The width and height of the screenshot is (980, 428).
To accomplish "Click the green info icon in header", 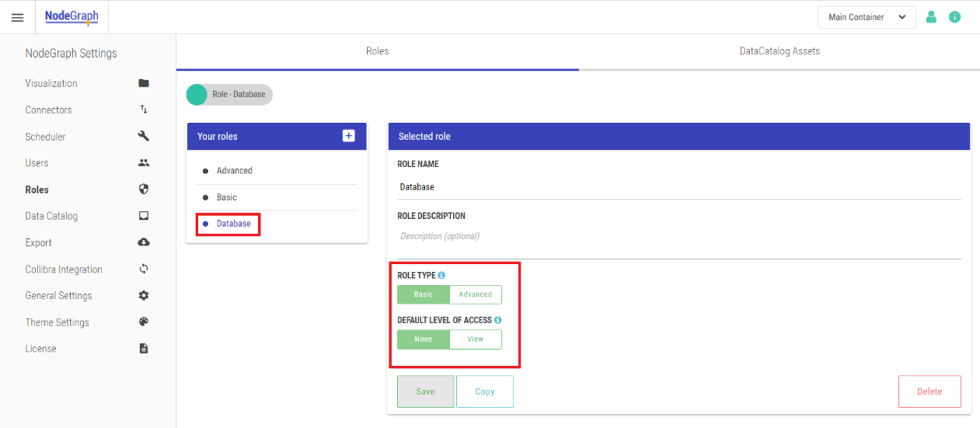I will pyautogui.click(x=955, y=17).
